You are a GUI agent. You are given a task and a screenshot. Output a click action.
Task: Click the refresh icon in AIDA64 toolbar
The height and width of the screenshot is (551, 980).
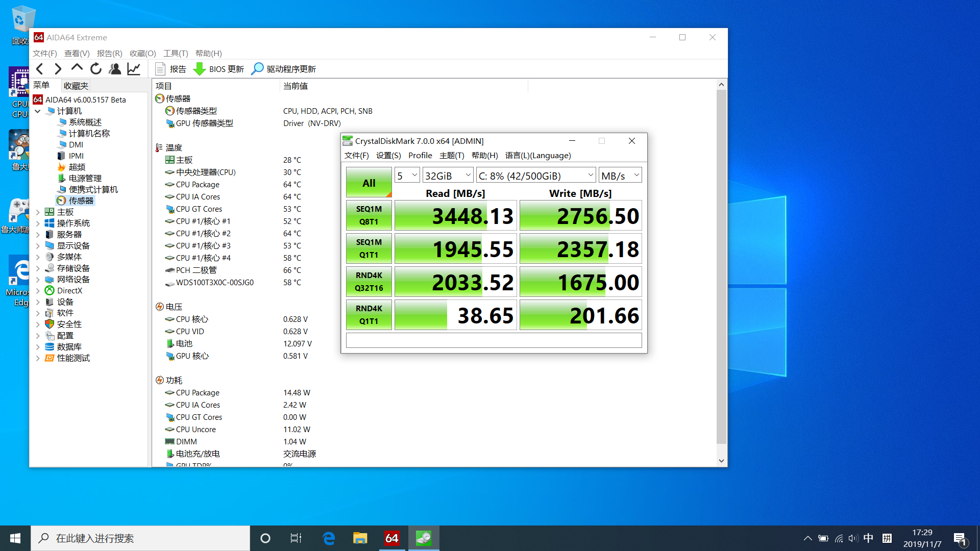[x=96, y=69]
